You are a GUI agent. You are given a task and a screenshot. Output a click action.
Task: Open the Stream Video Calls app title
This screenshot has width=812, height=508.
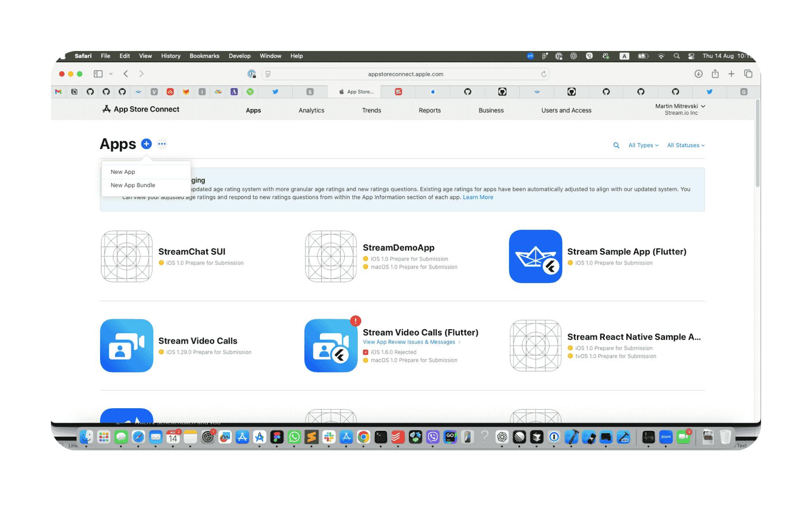click(198, 341)
